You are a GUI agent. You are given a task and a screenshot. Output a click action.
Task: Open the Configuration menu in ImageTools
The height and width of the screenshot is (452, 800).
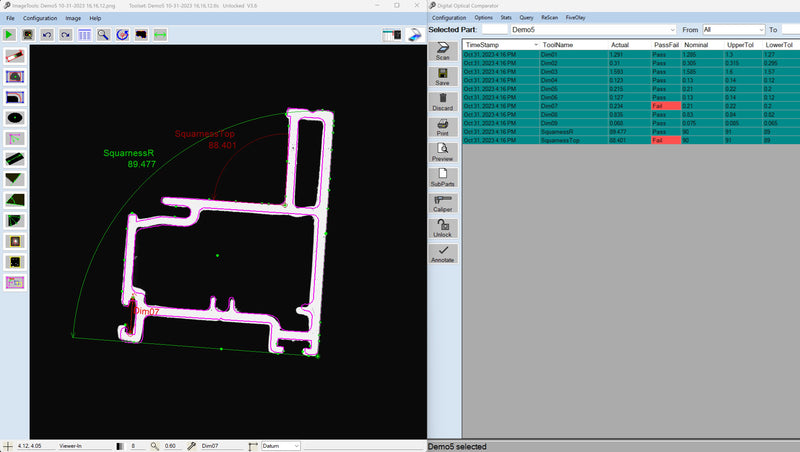40,18
